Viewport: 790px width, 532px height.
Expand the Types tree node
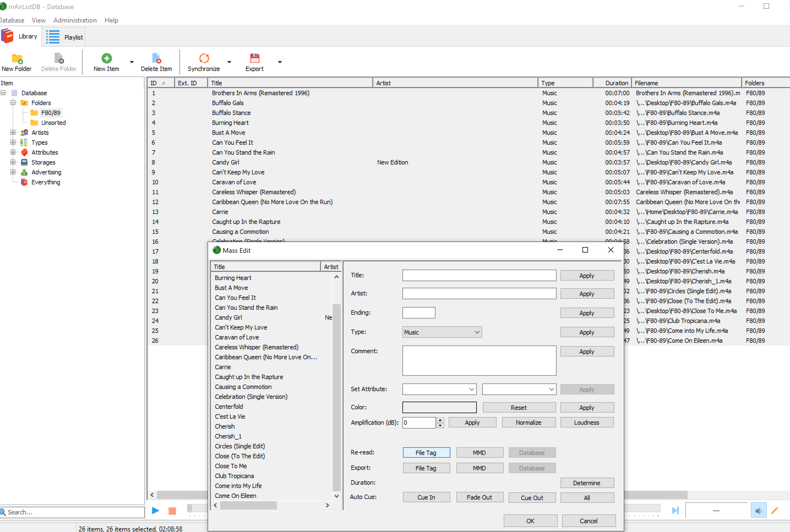click(x=13, y=142)
